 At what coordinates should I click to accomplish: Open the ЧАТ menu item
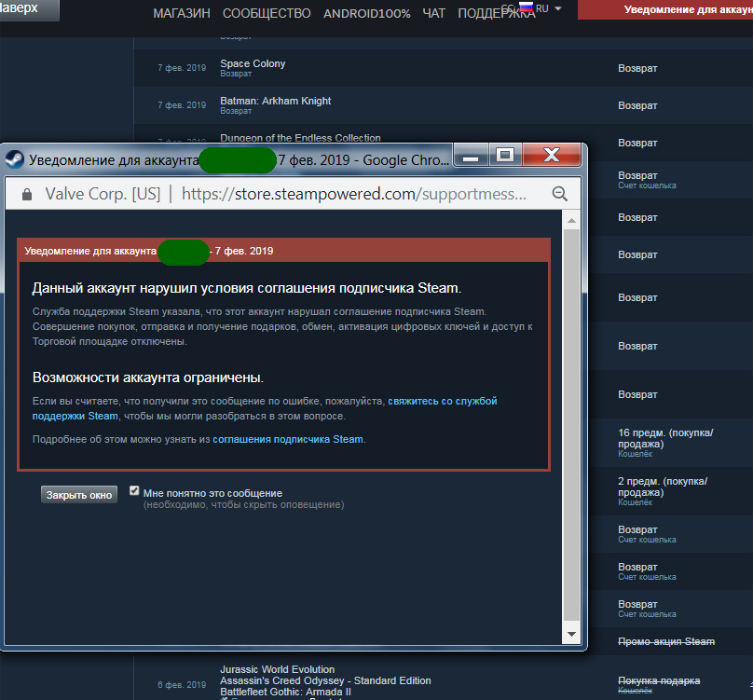point(433,13)
